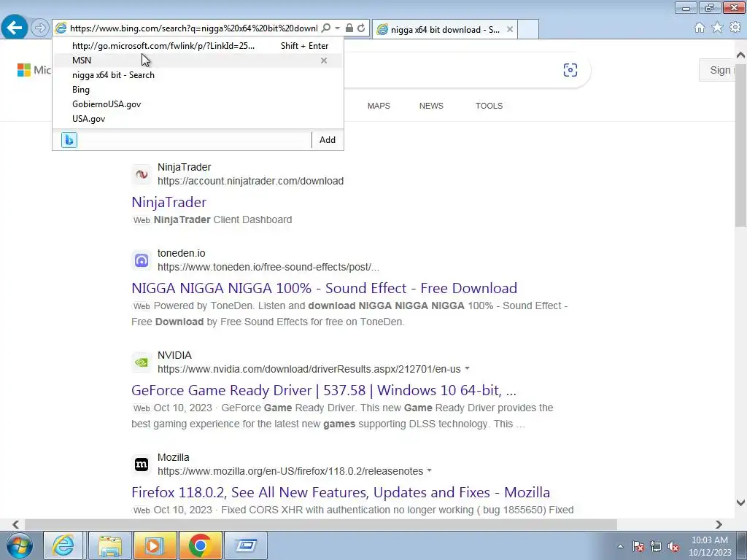Open Favorites star icon
Screen dimensions: 747x560
click(717, 28)
